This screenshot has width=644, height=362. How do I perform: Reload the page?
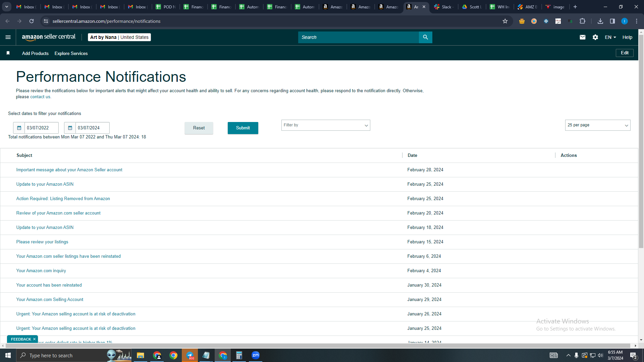[32, 21]
